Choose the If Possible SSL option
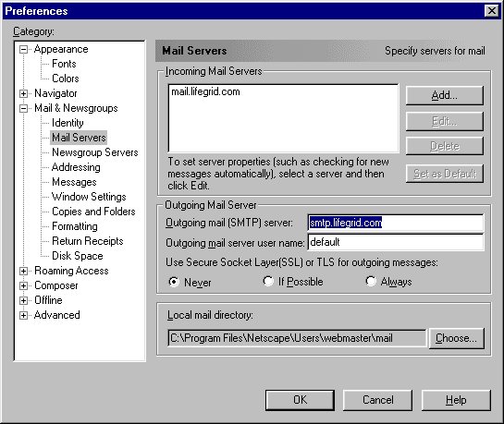This screenshot has height=424, width=504. (x=268, y=281)
